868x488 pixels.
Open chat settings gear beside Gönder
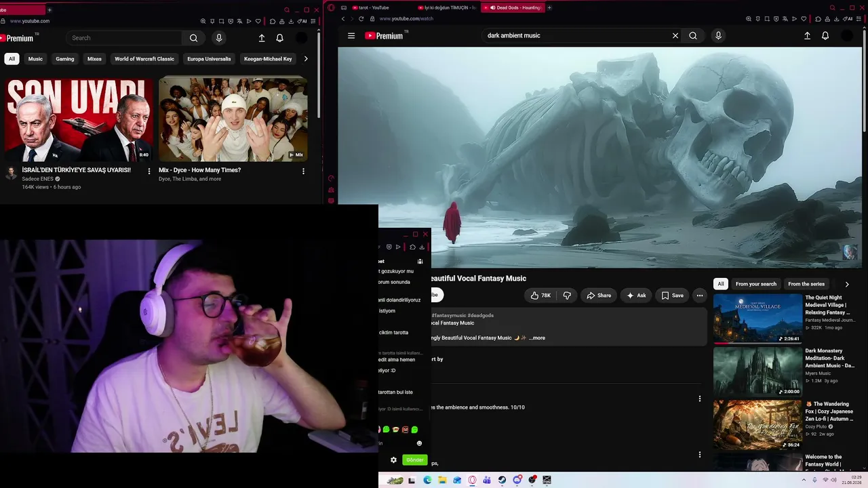point(393,460)
